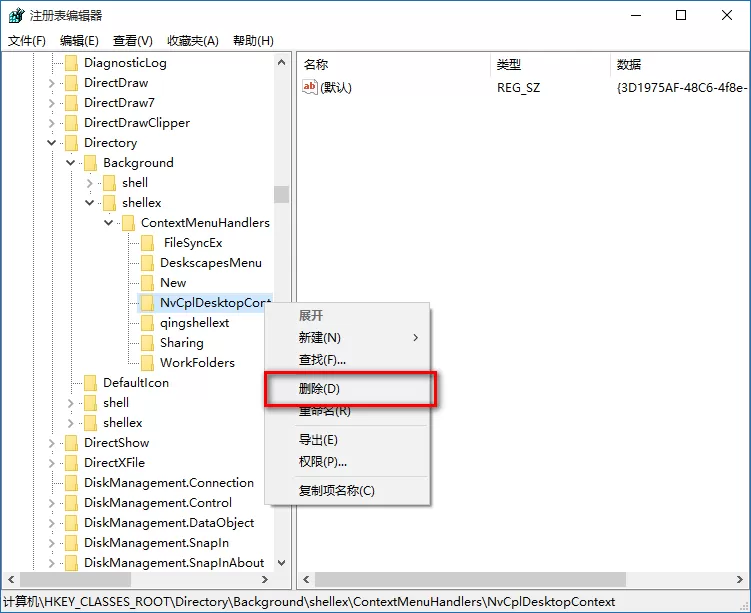Screen dimensions: 751x613
Task: Click the Directory folder icon
Action: [71, 143]
